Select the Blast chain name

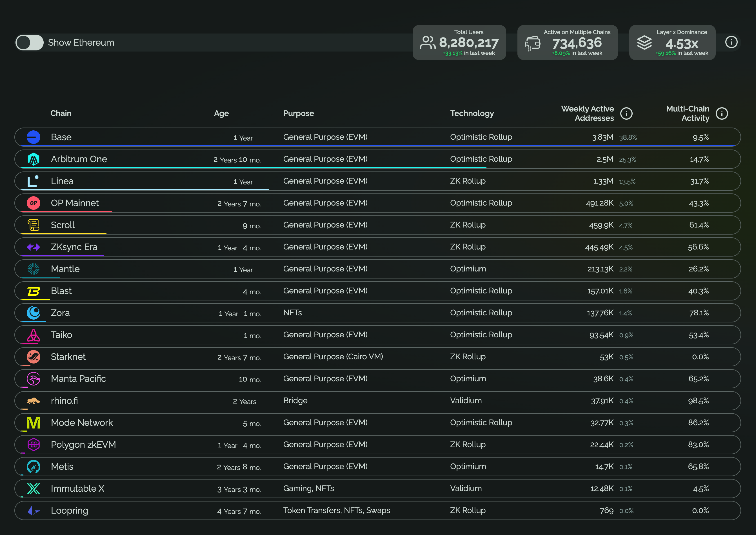(61, 291)
